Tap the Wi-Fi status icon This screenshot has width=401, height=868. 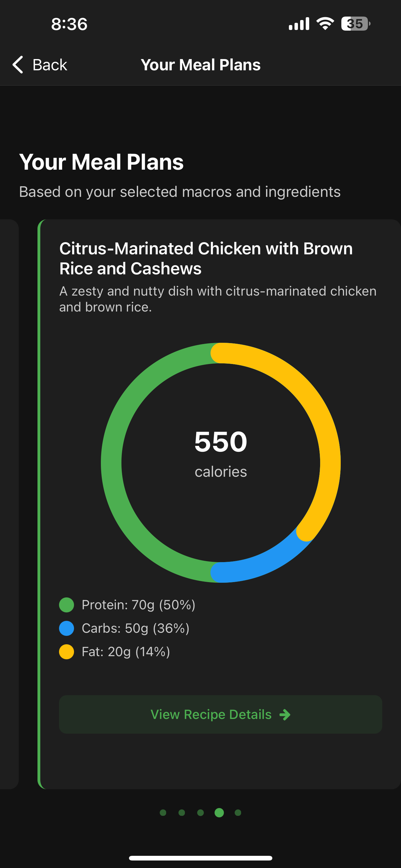325,23
